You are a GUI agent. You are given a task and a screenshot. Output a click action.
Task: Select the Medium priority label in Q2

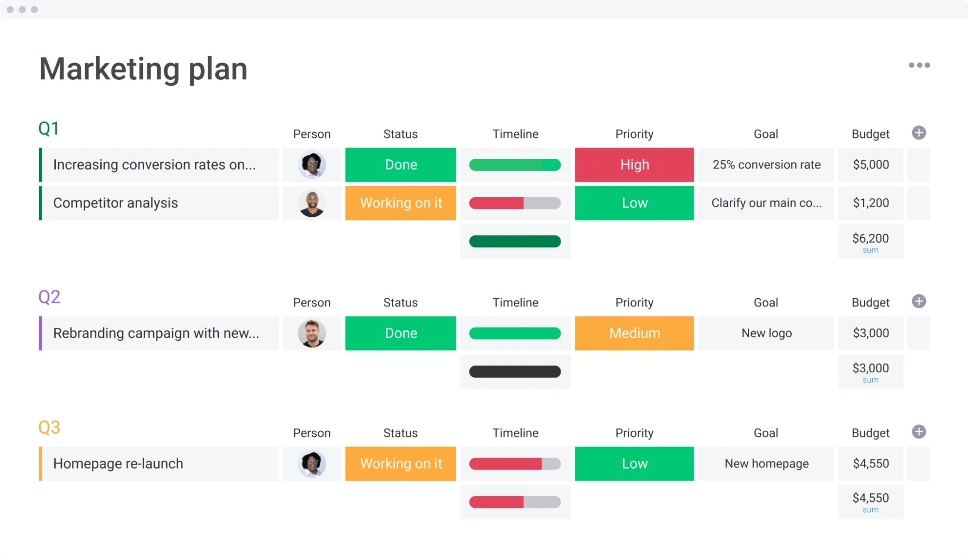(634, 333)
